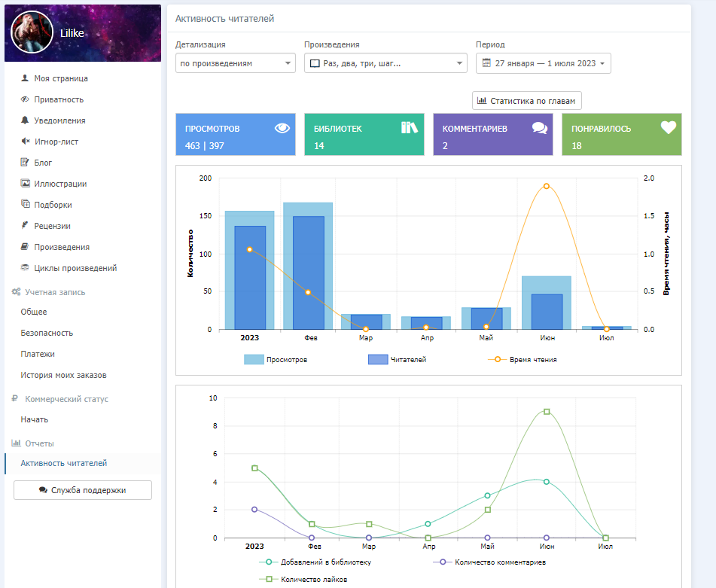
Task: Click the books icon on Библиотек card
Action: (409, 128)
